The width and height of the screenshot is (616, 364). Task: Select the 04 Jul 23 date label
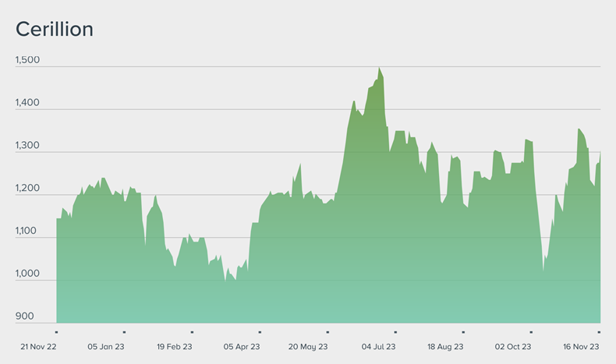click(377, 346)
